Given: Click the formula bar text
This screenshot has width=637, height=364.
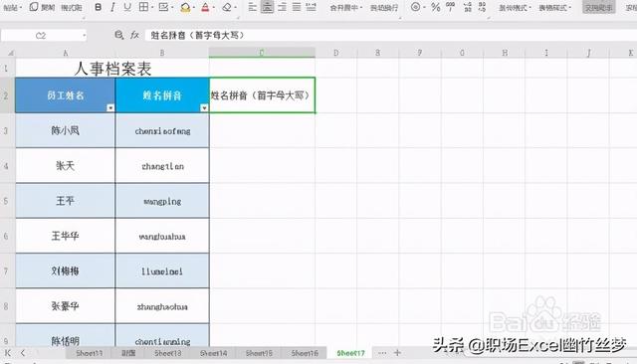Looking at the screenshot, I should click(x=197, y=35).
